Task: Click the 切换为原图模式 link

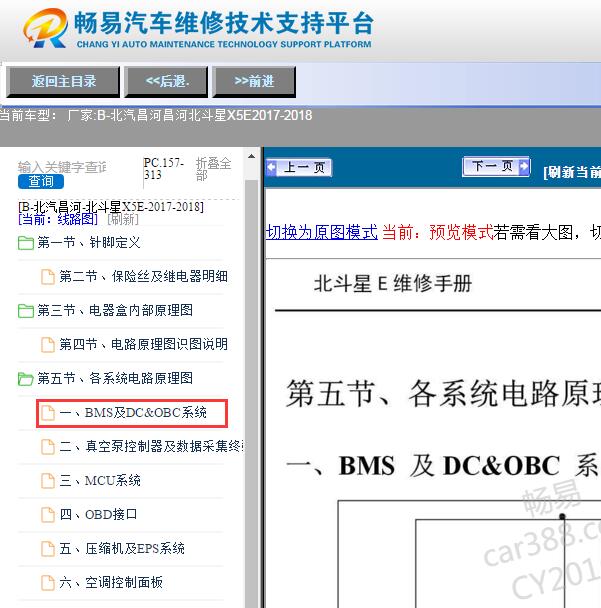Action: pyautogui.click(x=321, y=233)
